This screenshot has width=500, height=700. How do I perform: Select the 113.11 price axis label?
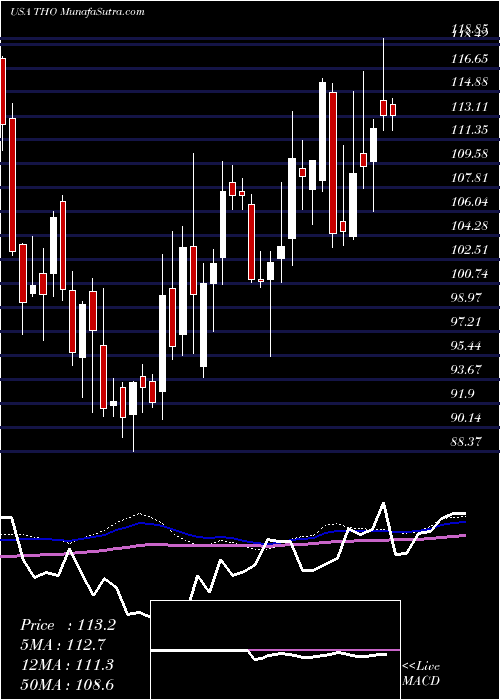(470, 107)
